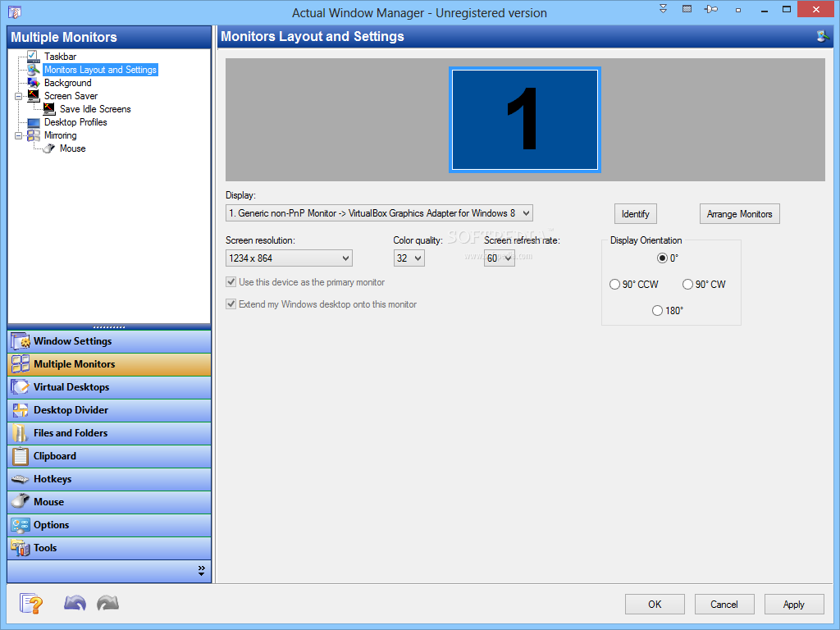Open the help icon at bottom left

click(31, 604)
